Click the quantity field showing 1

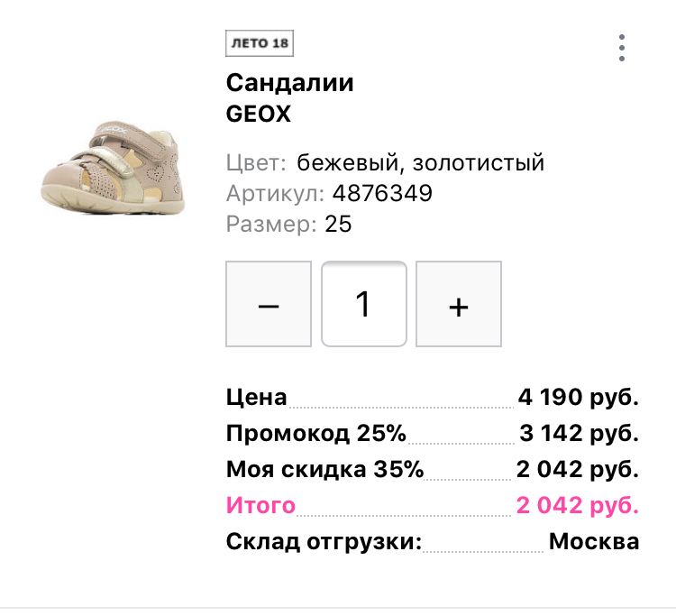(x=364, y=305)
